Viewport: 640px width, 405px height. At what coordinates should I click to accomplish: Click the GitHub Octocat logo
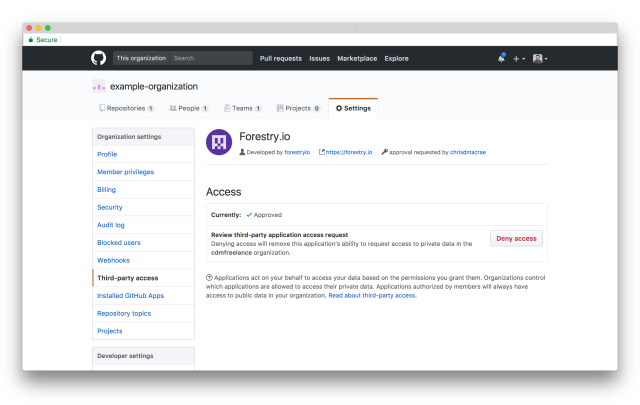tap(98, 58)
